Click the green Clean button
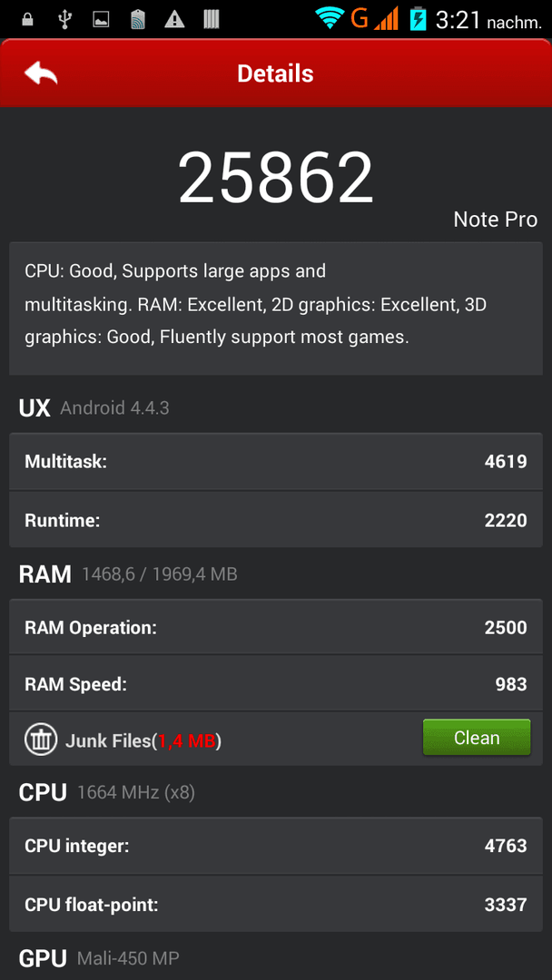The height and width of the screenshot is (980, 552). [477, 738]
